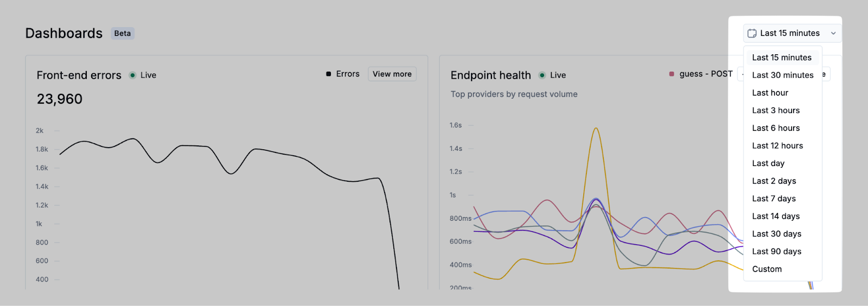The height and width of the screenshot is (306, 868).
Task: Pick Last 3 hours option
Action: tap(776, 111)
